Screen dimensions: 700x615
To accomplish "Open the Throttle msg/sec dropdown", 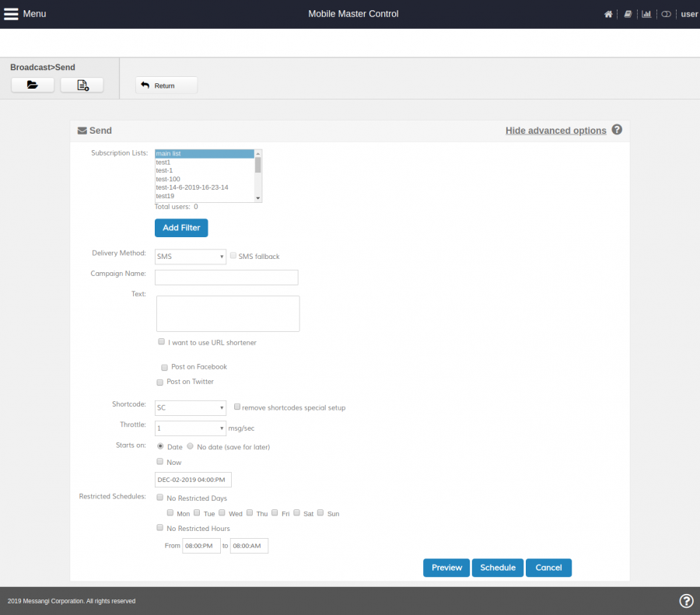I will click(x=191, y=428).
